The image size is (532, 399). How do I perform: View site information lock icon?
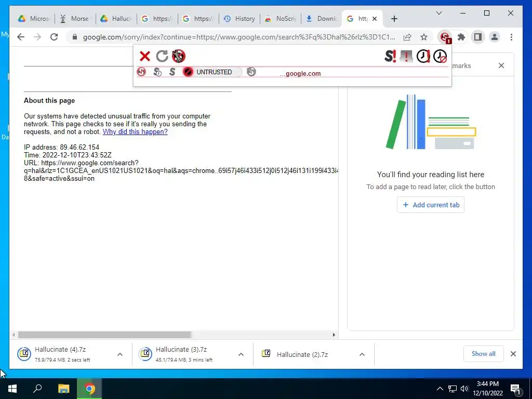point(75,37)
